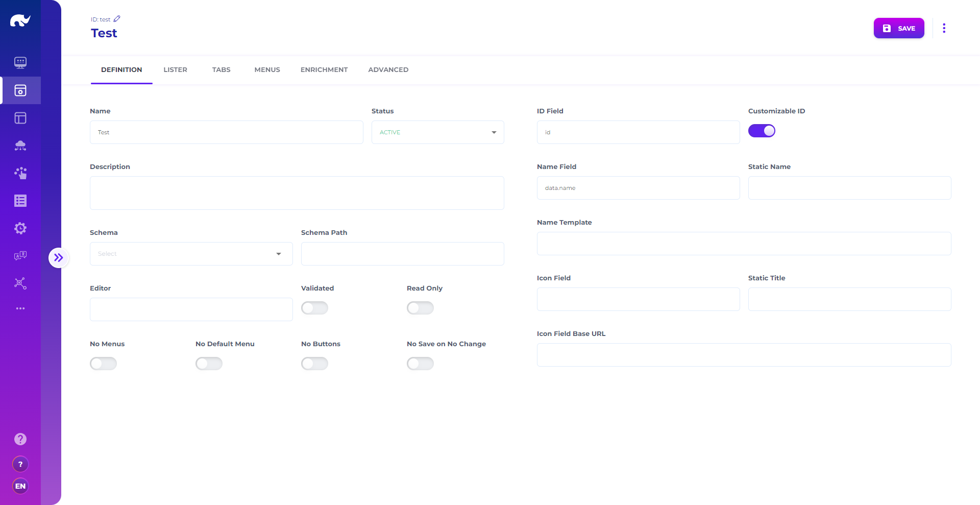Screen dimensions: 980x505
Task: Open the cloud network sidebar icon
Action: (20, 146)
